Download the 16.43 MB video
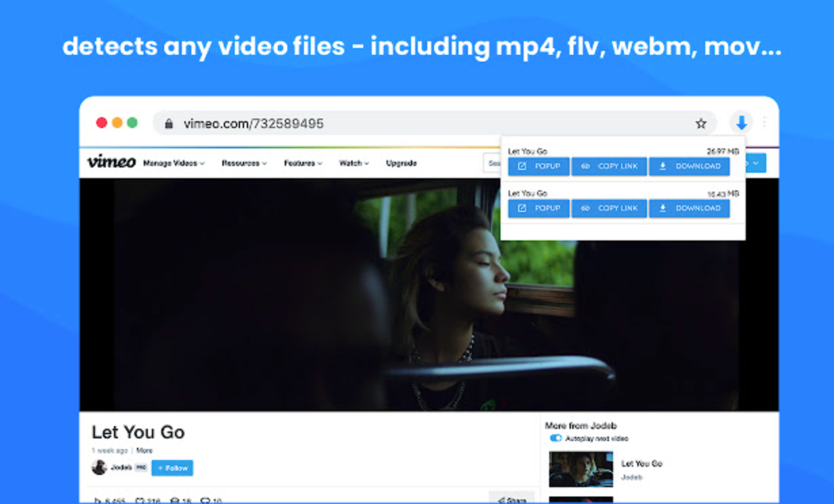Viewport: 834px width, 504px height. point(690,208)
